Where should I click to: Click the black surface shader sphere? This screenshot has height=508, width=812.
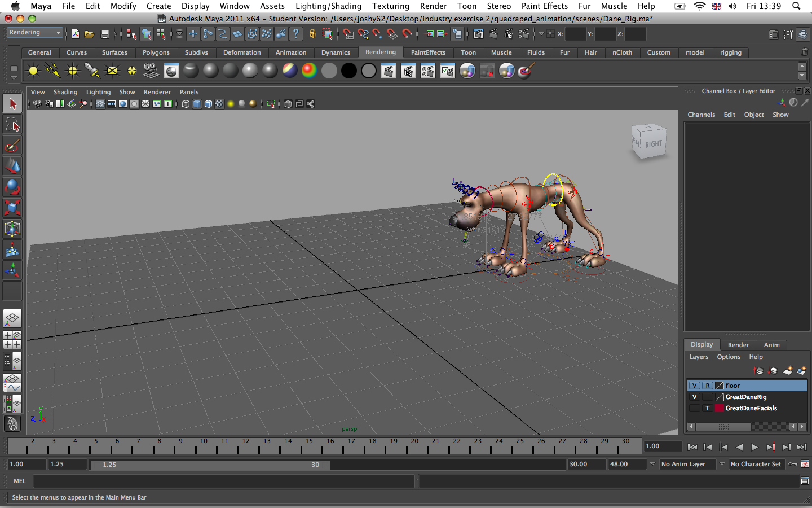[349, 71]
